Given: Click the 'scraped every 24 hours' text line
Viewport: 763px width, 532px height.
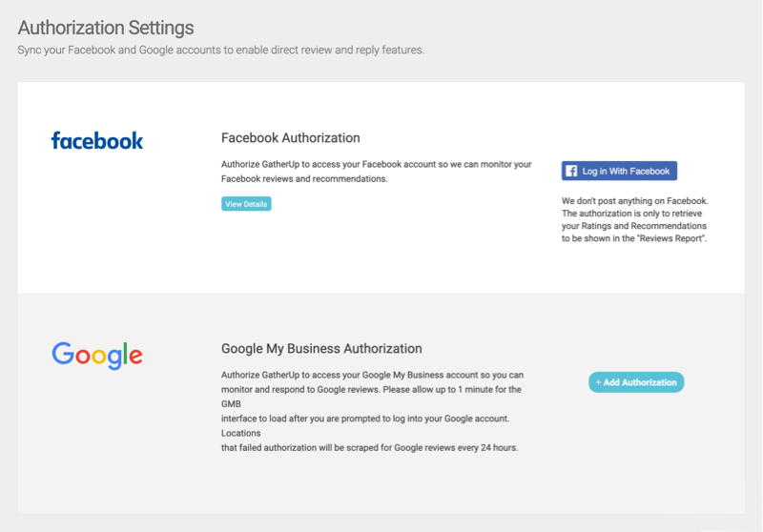Looking at the screenshot, I should click(369, 448).
